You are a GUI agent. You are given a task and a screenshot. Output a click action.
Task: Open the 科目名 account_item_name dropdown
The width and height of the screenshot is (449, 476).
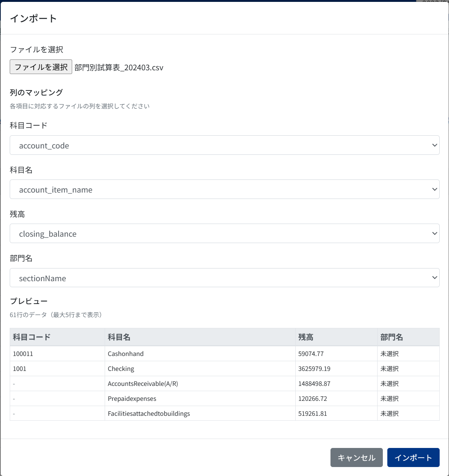tap(224, 189)
